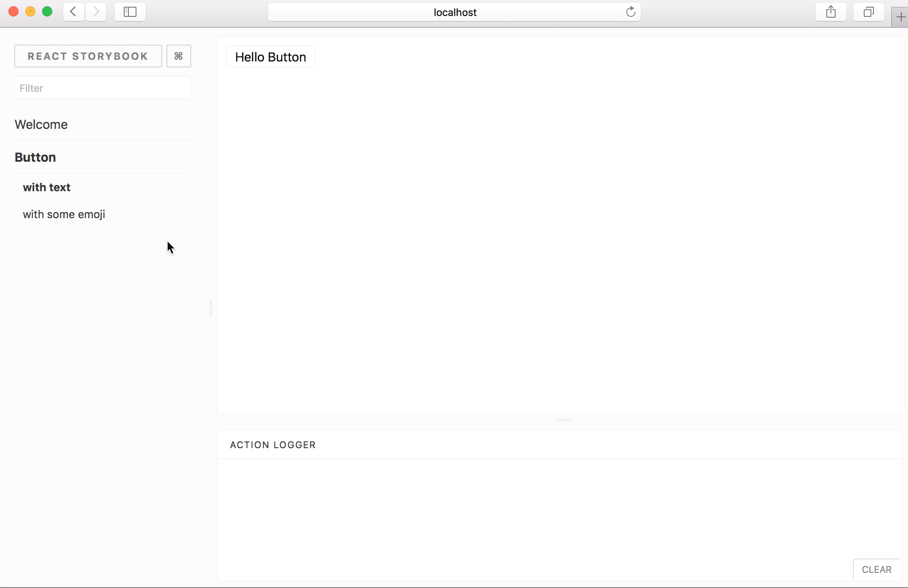Select the Filter input field
Screen dimensions: 908x588
[x=103, y=88]
